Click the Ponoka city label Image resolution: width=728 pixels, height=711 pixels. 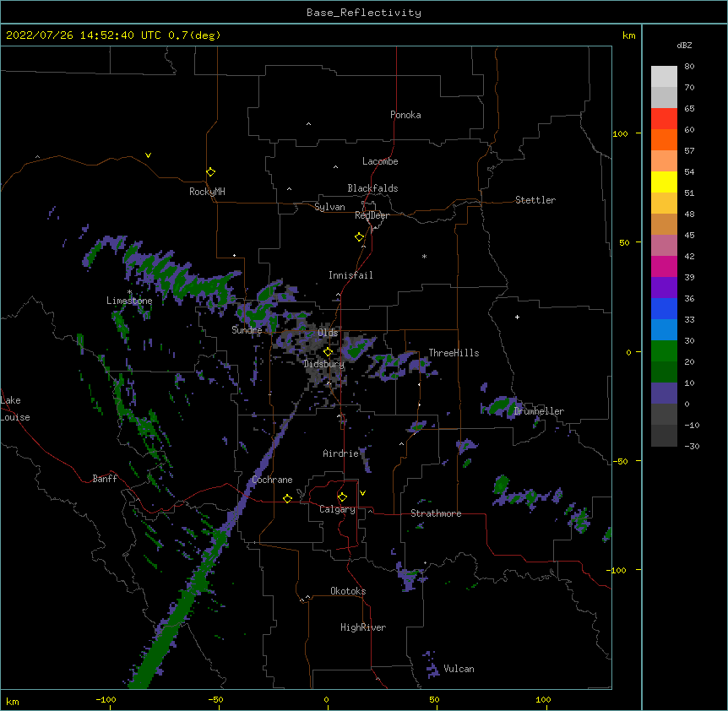405,115
